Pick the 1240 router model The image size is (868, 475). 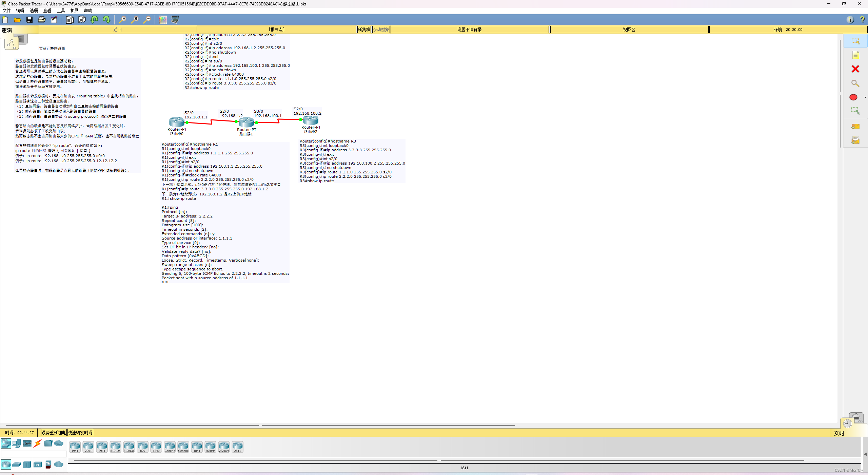pos(156,447)
